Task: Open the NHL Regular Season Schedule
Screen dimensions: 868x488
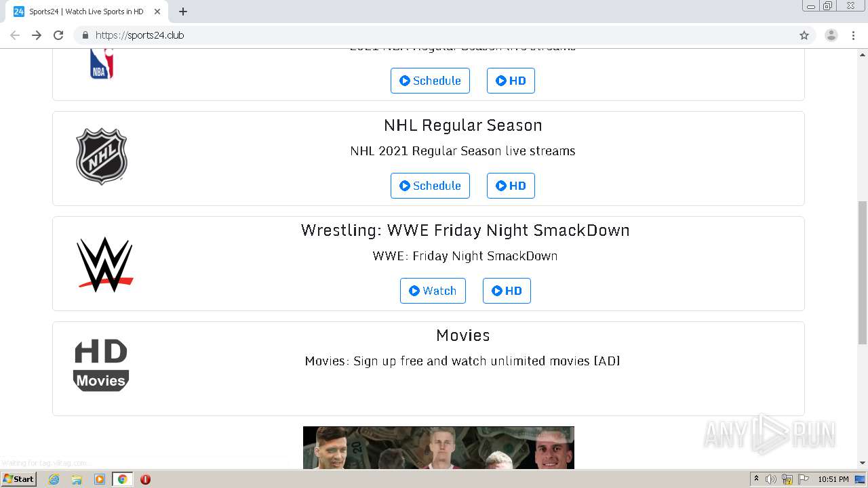Action: click(x=430, y=186)
